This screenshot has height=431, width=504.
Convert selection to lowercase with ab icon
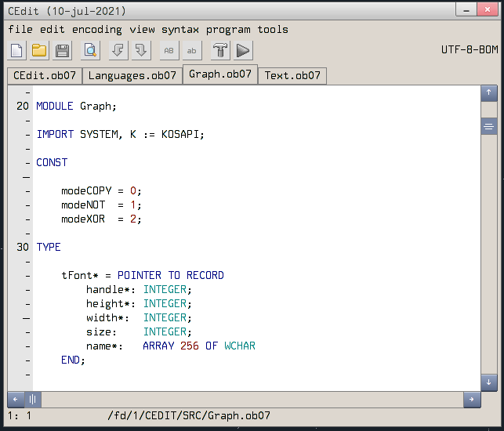click(192, 51)
